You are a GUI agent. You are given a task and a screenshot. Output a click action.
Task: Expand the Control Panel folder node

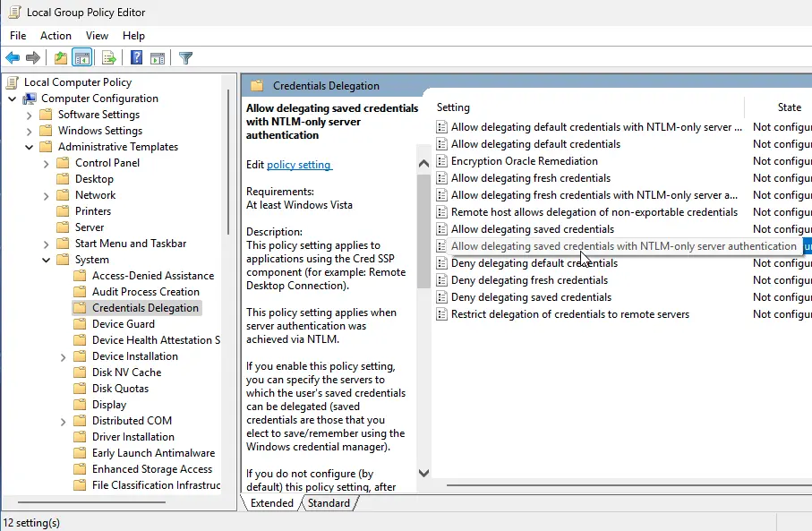click(x=47, y=163)
